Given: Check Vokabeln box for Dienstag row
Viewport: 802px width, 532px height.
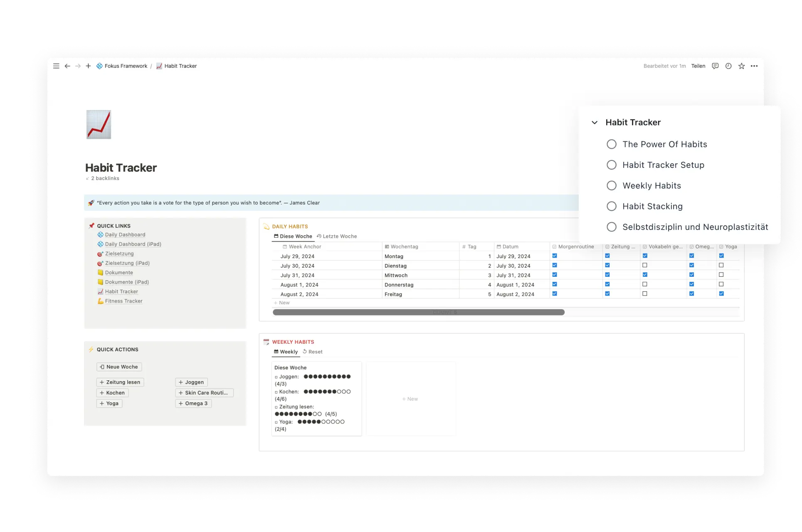Looking at the screenshot, I should click(645, 265).
